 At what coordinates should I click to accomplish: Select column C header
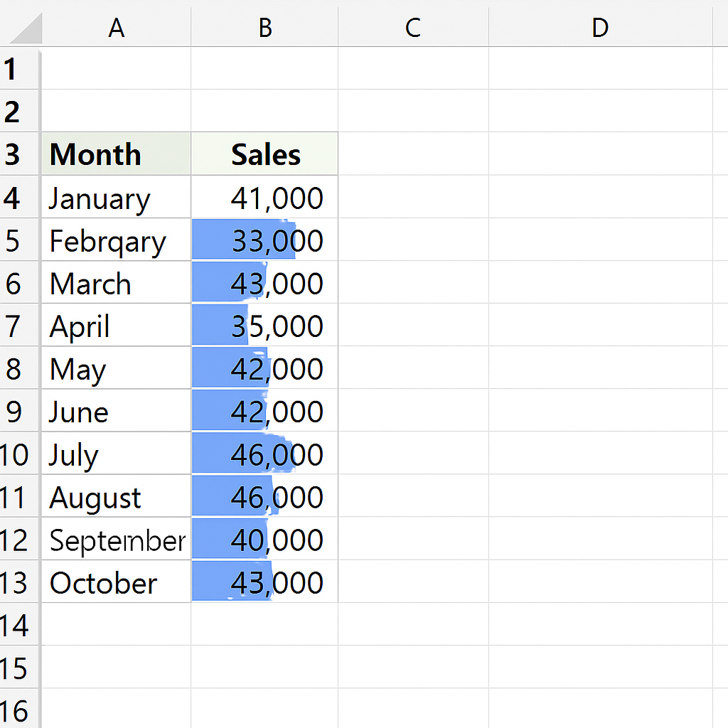[x=413, y=28]
